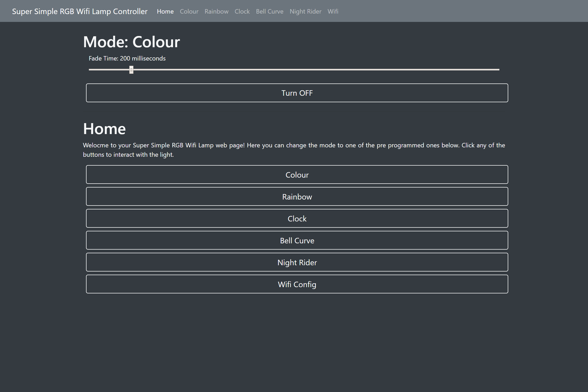The width and height of the screenshot is (588, 392).
Task: Select the Colour mode button
Action: (x=297, y=174)
